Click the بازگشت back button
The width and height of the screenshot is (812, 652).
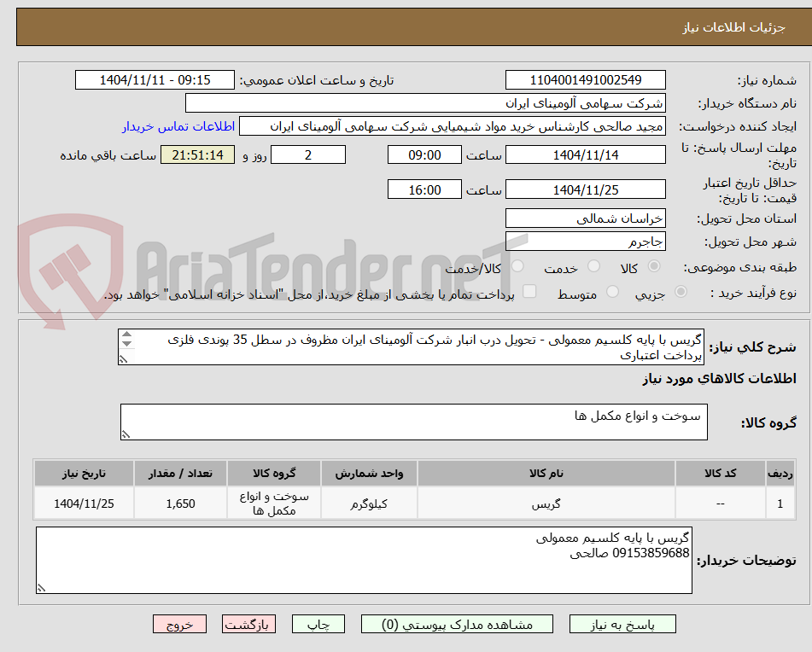[x=248, y=624]
